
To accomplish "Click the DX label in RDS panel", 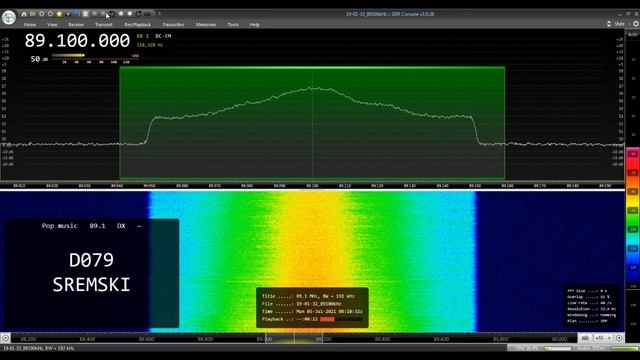I will pyautogui.click(x=121, y=226).
